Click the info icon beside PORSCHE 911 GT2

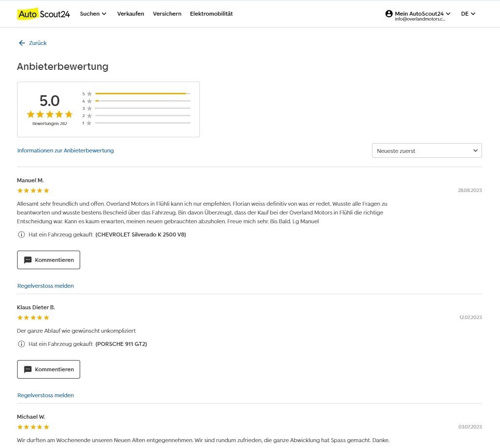pos(22,344)
